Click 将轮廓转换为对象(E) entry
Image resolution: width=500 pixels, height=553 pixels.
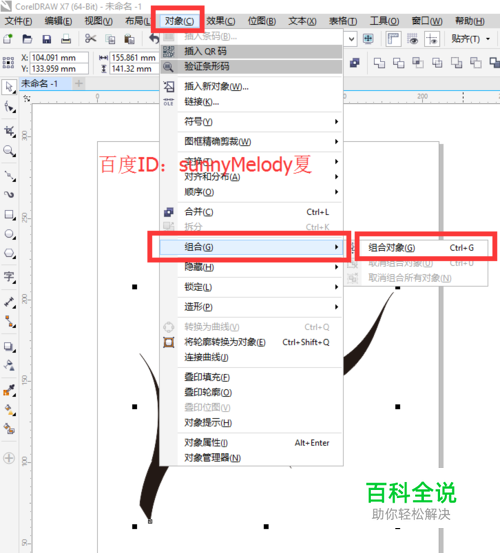coord(252,342)
